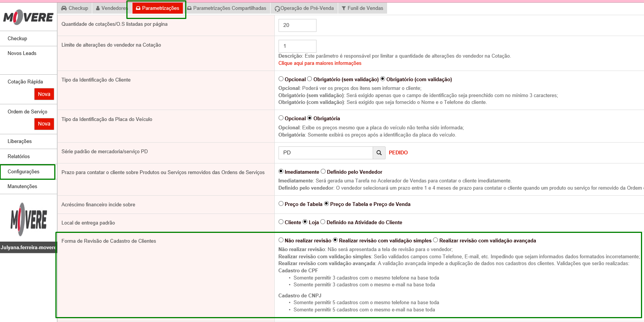This screenshot has height=322, width=644.
Task: Select Opcional for vehicle plate identification
Action: [281, 118]
